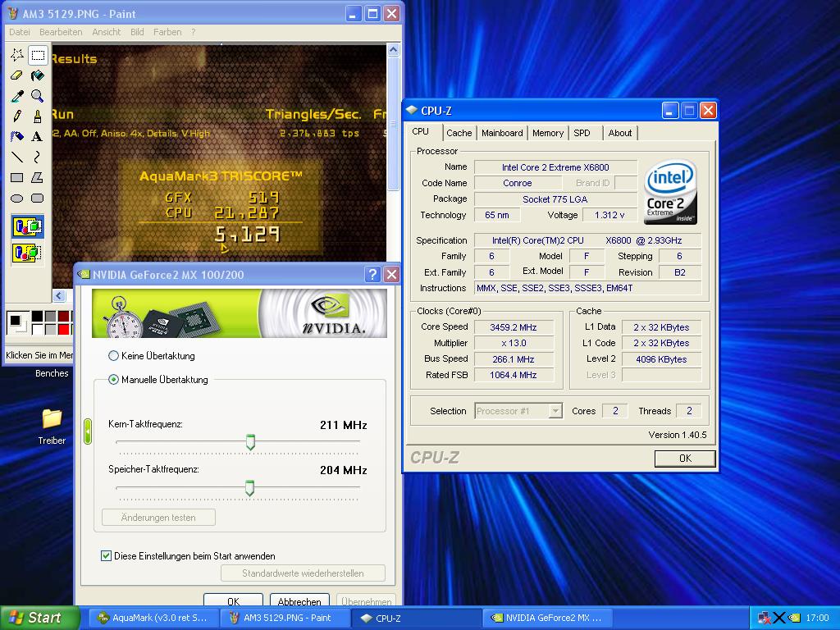This screenshot has height=630, width=840.
Task: Choose the Rounded Rectangle tool in Paint
Action: 38,199
